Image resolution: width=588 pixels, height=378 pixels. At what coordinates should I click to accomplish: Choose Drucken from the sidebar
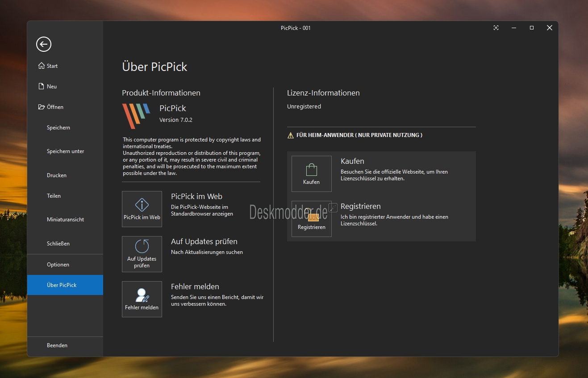(65, 175)
